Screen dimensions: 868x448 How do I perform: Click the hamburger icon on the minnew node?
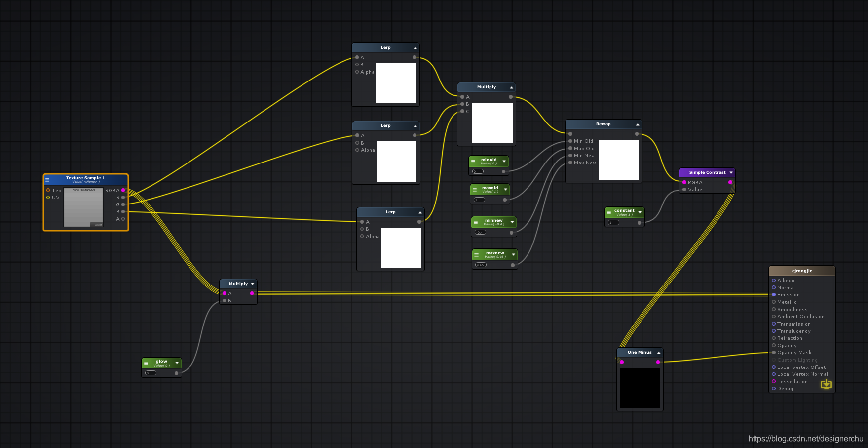(476, 222)
